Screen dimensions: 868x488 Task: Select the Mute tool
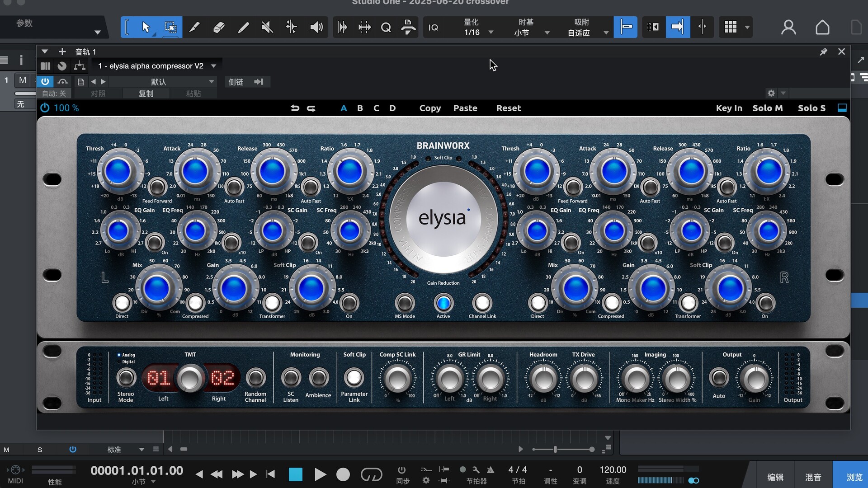click(267, 27)
